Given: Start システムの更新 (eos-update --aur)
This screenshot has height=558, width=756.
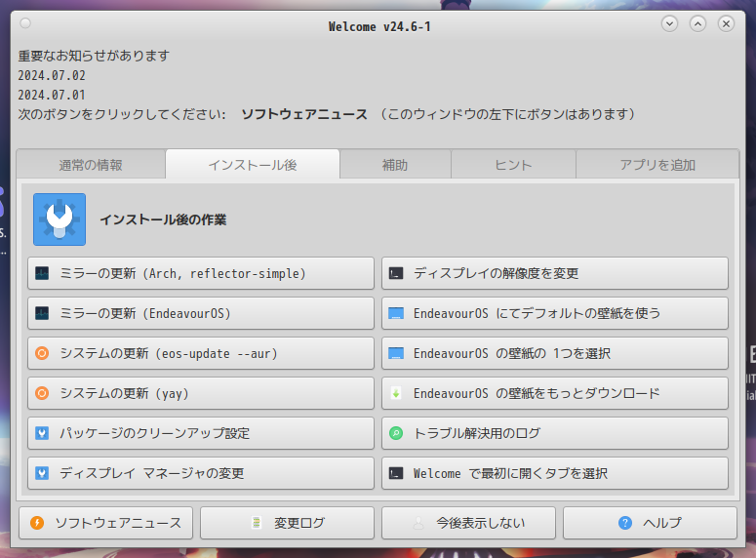Looking at the screenshot, I should 201,353.
